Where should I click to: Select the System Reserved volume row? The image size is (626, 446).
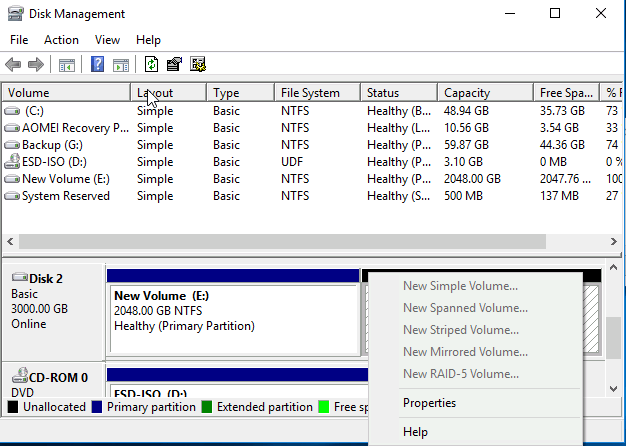click(311, 196)
